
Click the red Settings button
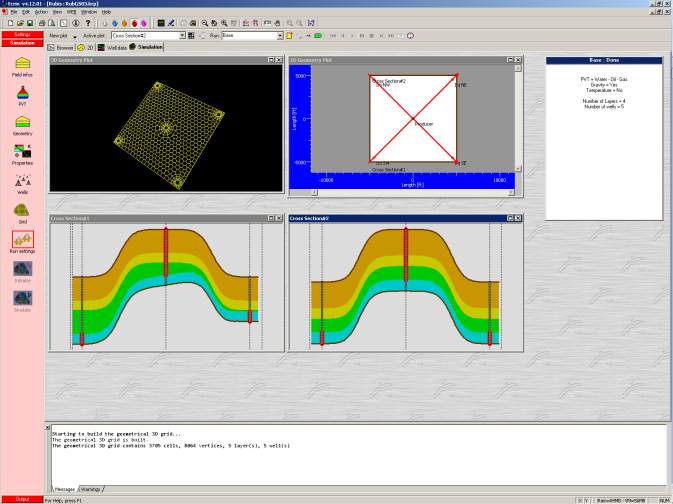pos(22,35)
